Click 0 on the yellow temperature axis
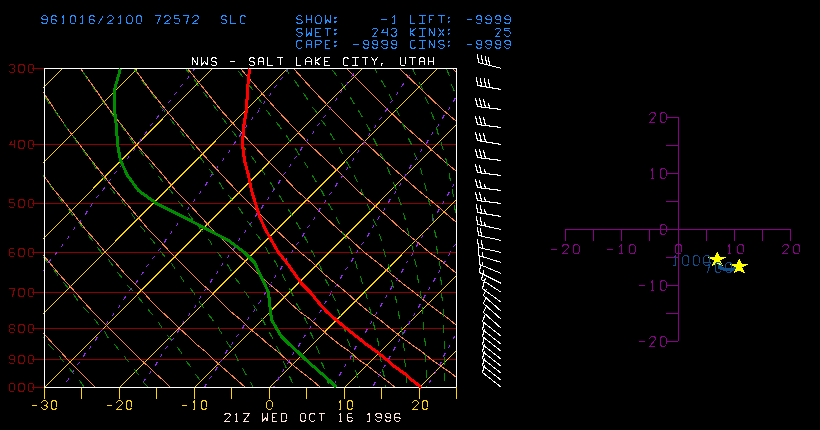This screenshot has height=430, width=820. pos(269,405)
